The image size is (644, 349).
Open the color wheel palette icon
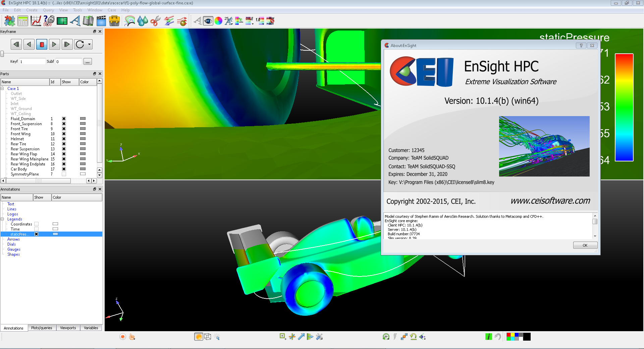(218, 21)
